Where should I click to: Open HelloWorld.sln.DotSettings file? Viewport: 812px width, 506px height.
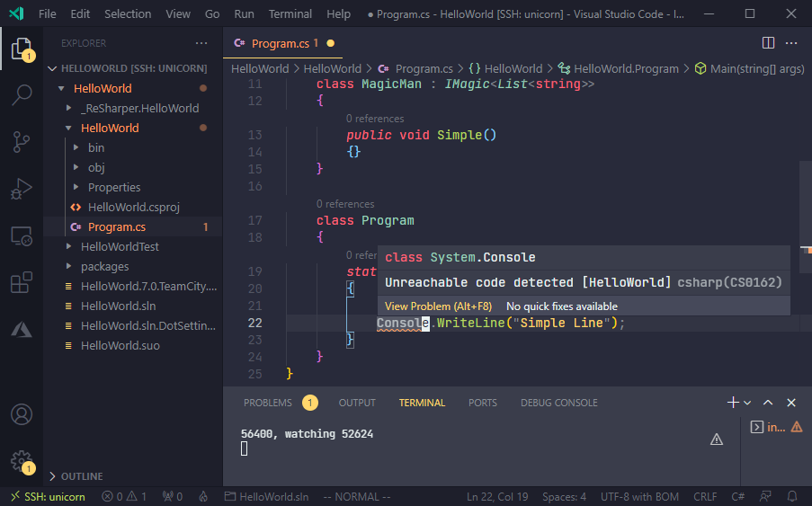148,325
